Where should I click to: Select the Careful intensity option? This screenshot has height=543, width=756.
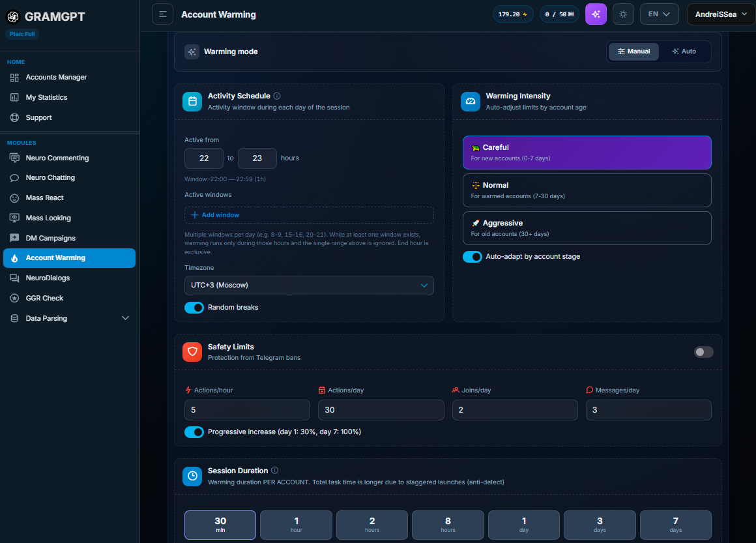[x=587, y=153]
